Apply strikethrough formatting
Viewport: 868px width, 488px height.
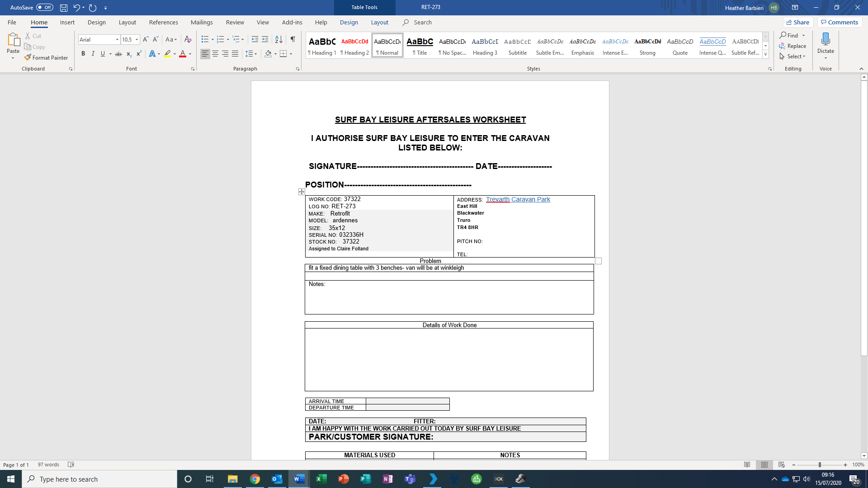point(118,54)
